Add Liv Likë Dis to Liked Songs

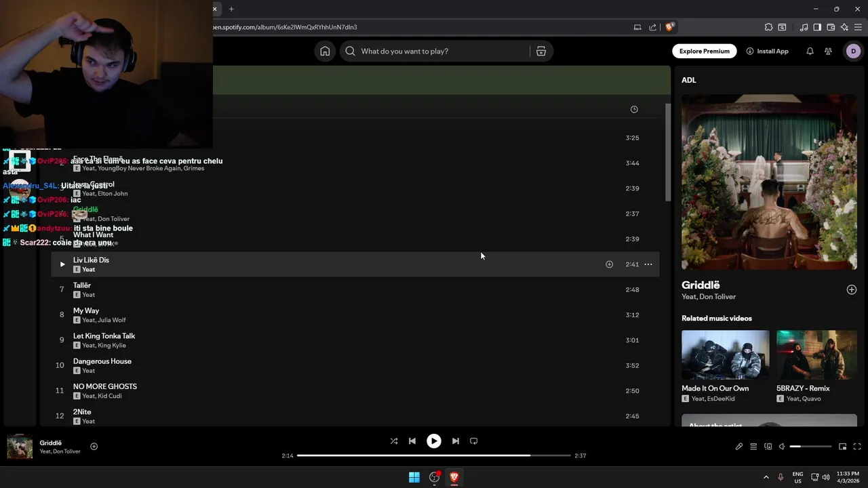609,264
